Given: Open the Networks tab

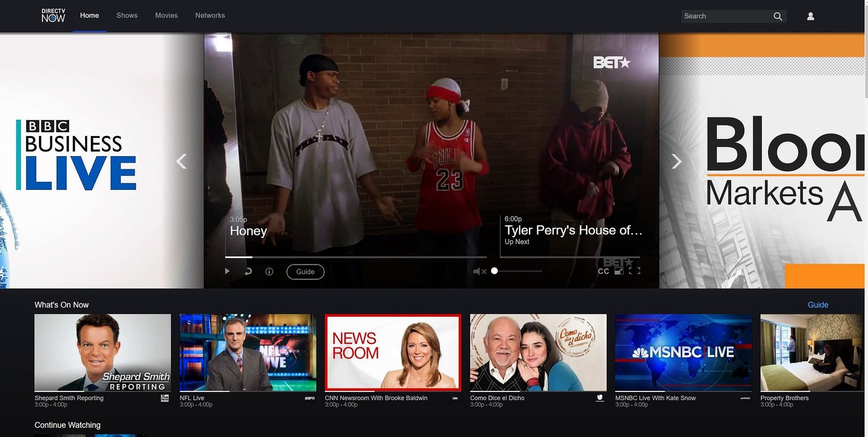Looking at the screenshot, I should (210, 16).
